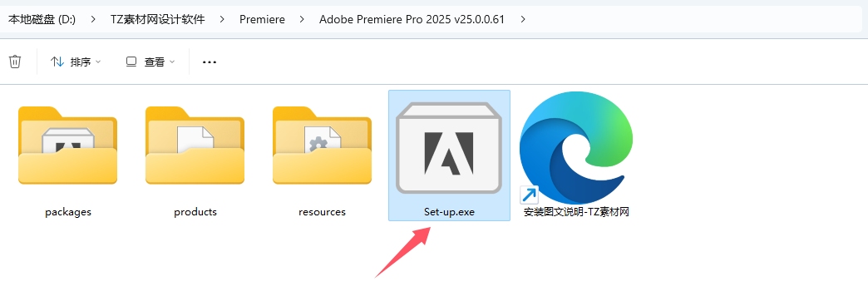Navigate to Premiere breadcrumb folder
This screenshot has width=868, height=301.
263,19
